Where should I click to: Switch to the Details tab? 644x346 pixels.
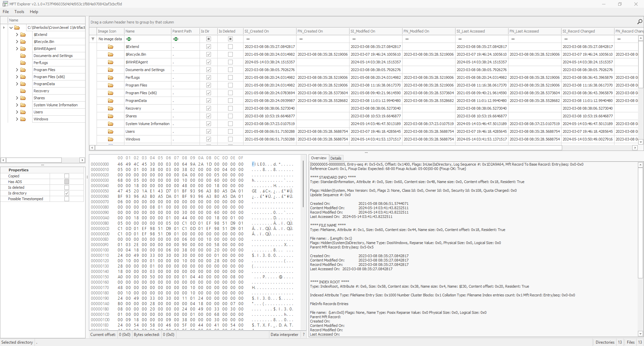[336, 158]
